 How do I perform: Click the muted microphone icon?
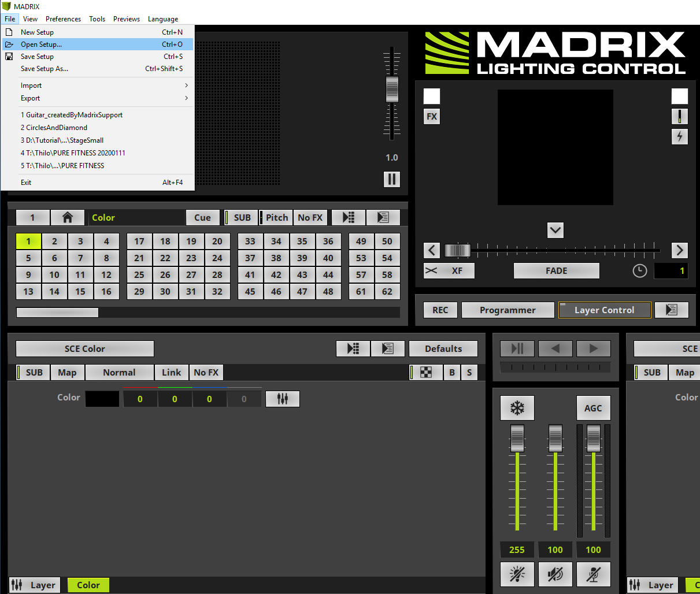pos(594,574)
